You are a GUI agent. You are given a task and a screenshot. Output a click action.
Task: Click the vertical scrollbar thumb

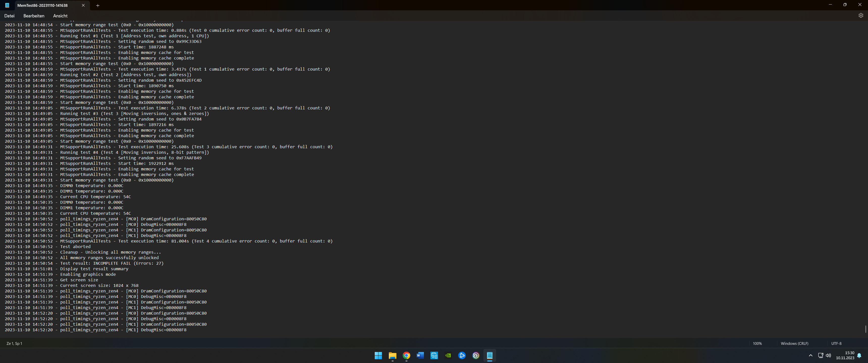coord(865,329)
